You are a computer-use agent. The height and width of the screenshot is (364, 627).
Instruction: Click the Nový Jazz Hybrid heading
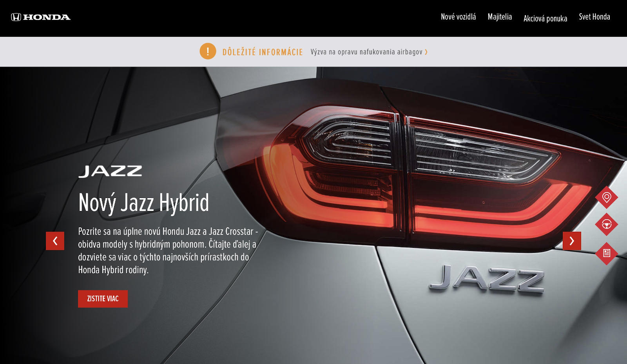tap(143, 203)
